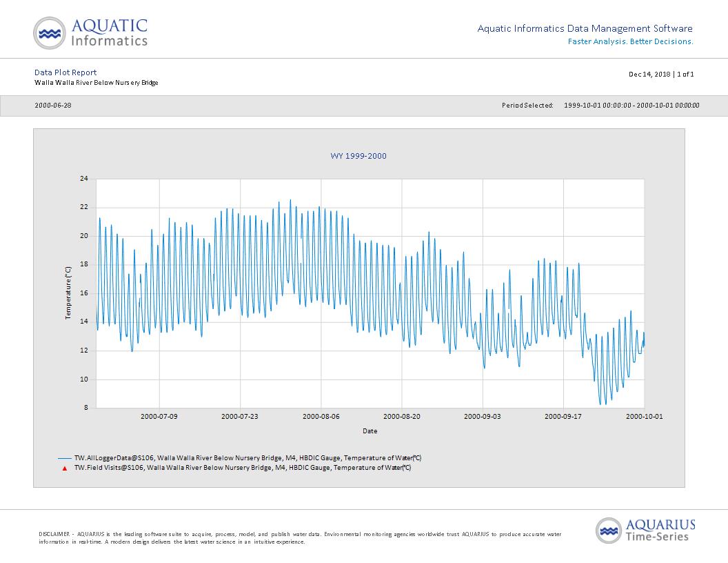Select 'Walla Walla River Below Nursery Bridge' subtitle
Image resolution: width=728 pixels, height=563 pixels.
pos(96,83)
